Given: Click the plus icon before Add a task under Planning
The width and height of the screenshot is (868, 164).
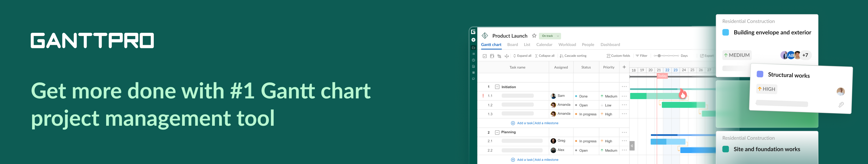Looking at the screenshot, I should click(513, 160).
